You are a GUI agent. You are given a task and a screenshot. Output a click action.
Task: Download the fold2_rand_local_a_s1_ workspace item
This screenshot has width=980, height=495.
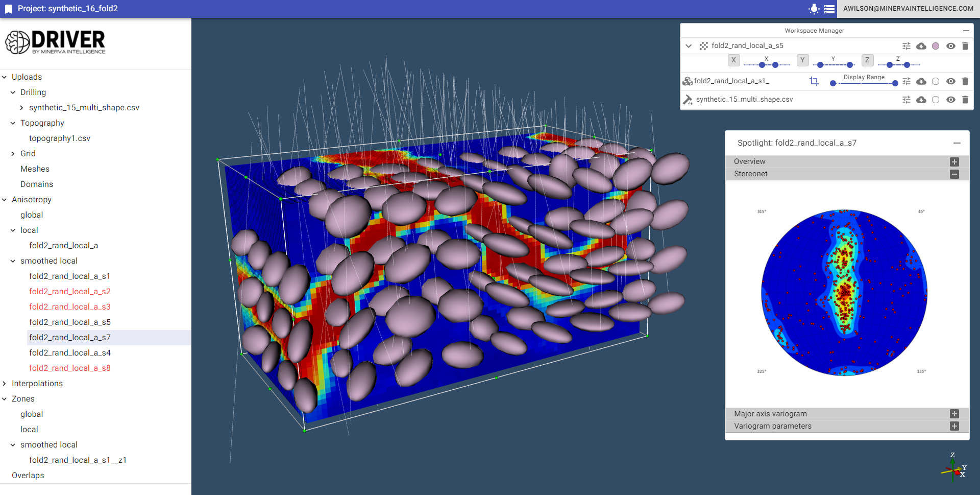921,81
